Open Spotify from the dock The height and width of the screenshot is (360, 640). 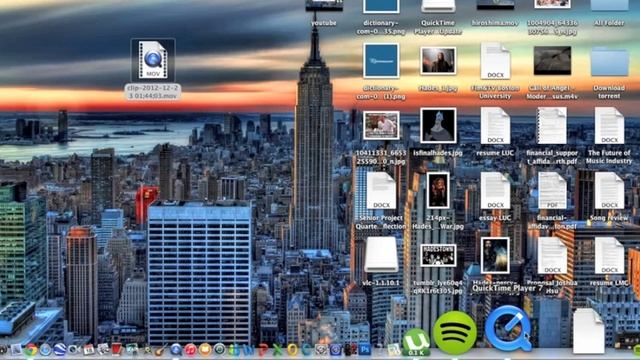click(455, 332)
